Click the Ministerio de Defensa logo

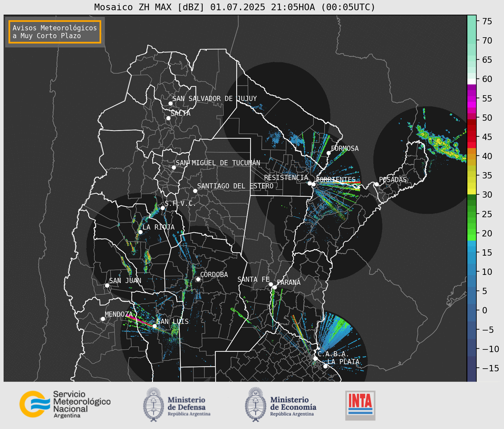click(x=177, y=405)
